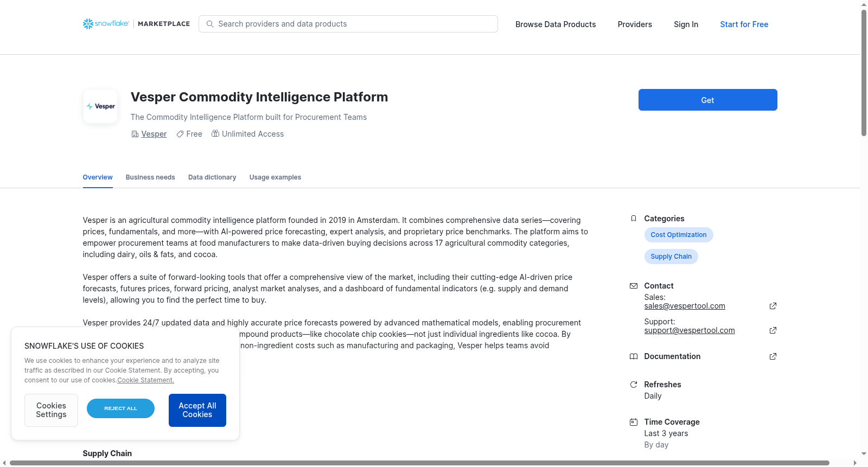
Task: Click the book icon beside Documentation
Action: pyautogui.click(x=634, y=356)
